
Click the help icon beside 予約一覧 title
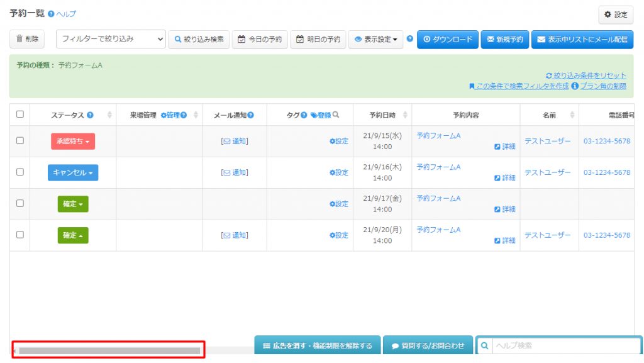(x=51, y=14)
